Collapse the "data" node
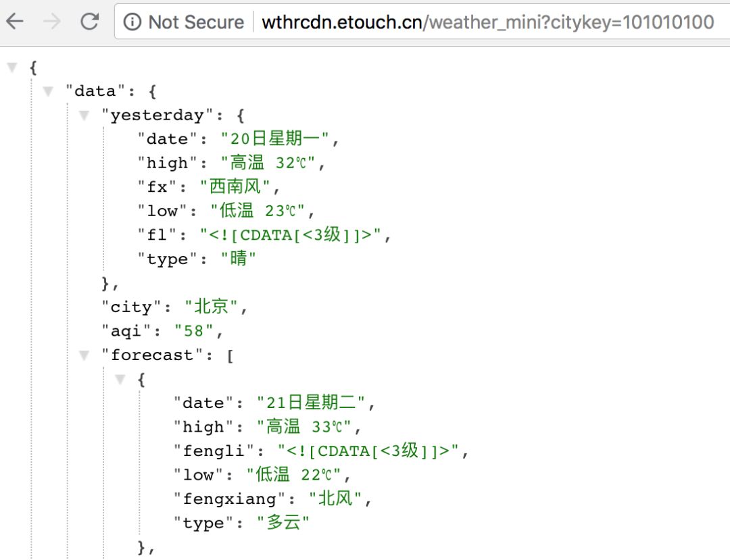 coord(48,91)
